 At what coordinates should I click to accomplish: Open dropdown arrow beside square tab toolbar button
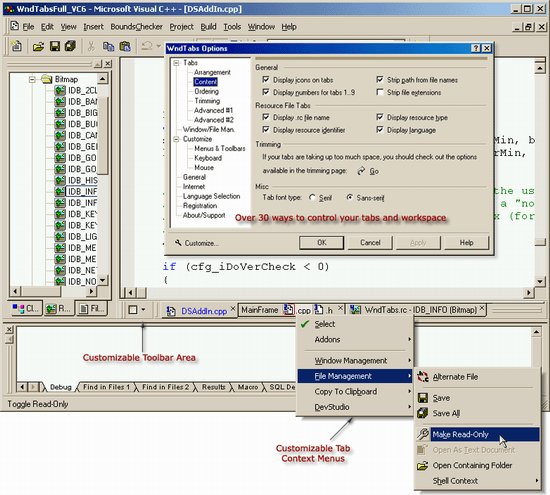click(x=143, y=309)
